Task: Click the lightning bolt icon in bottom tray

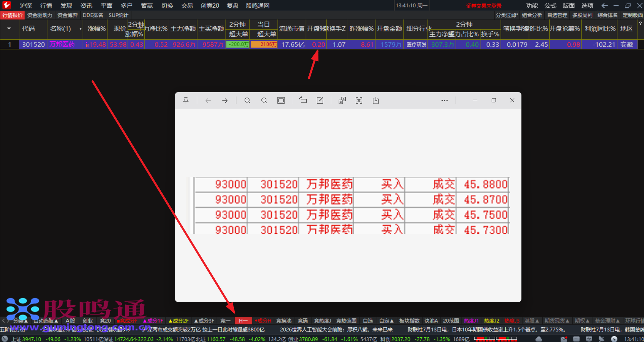Action: (x=614, y=339)
